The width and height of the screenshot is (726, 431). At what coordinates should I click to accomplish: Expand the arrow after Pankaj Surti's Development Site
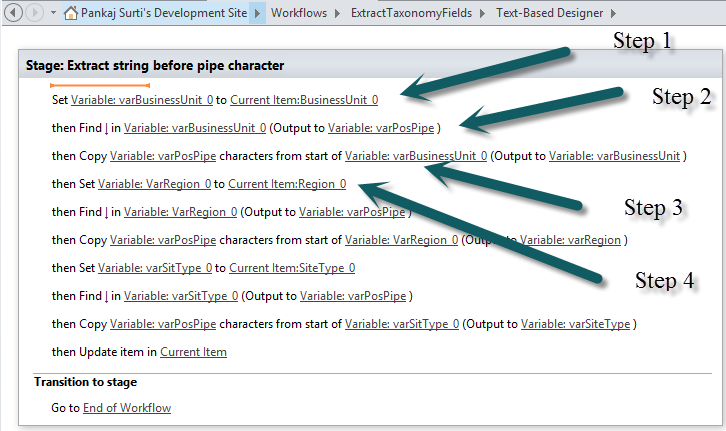(255, 14)
